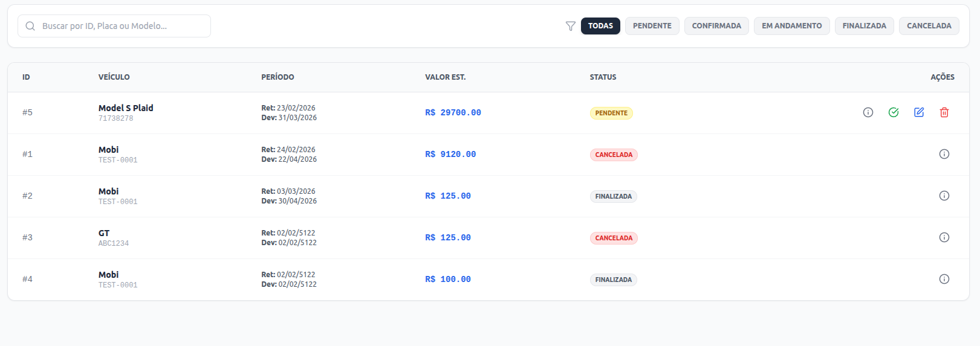Click return date Dev: 22/04/2026

289,159
